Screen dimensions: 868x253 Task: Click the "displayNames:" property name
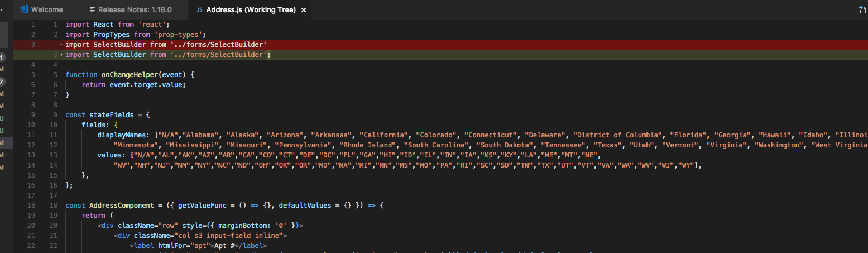[x=124, y=135]
